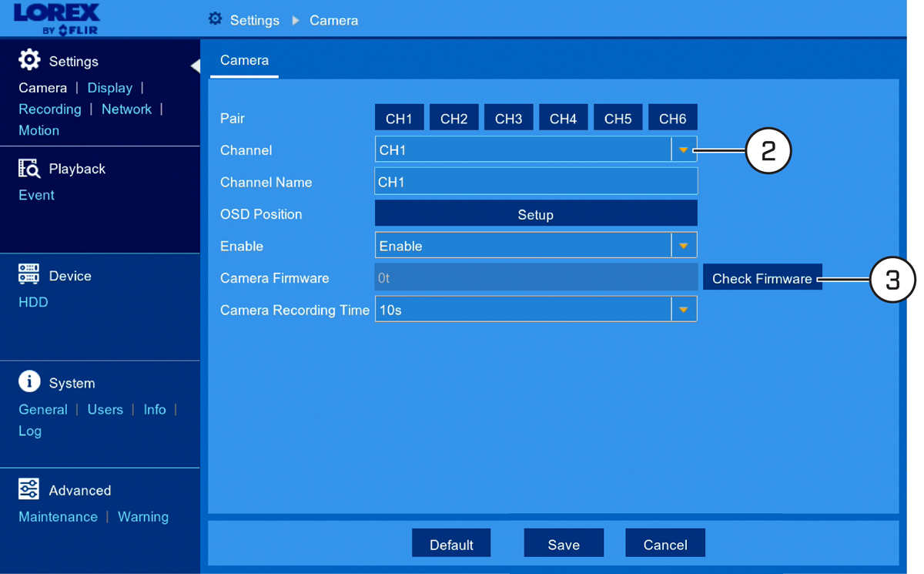
Task: Click the Playback magnifier icon
Action: pos(28,168)
